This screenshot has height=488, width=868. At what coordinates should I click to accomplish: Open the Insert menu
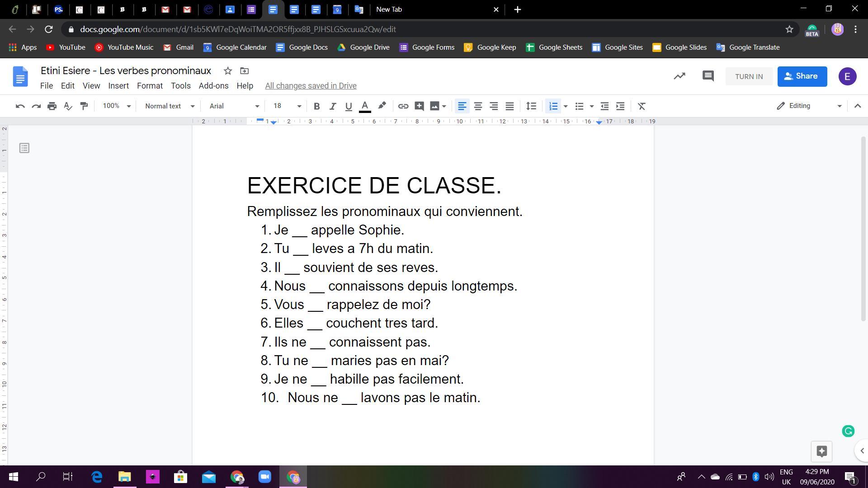pyautogui.click(x=118, y=86)
